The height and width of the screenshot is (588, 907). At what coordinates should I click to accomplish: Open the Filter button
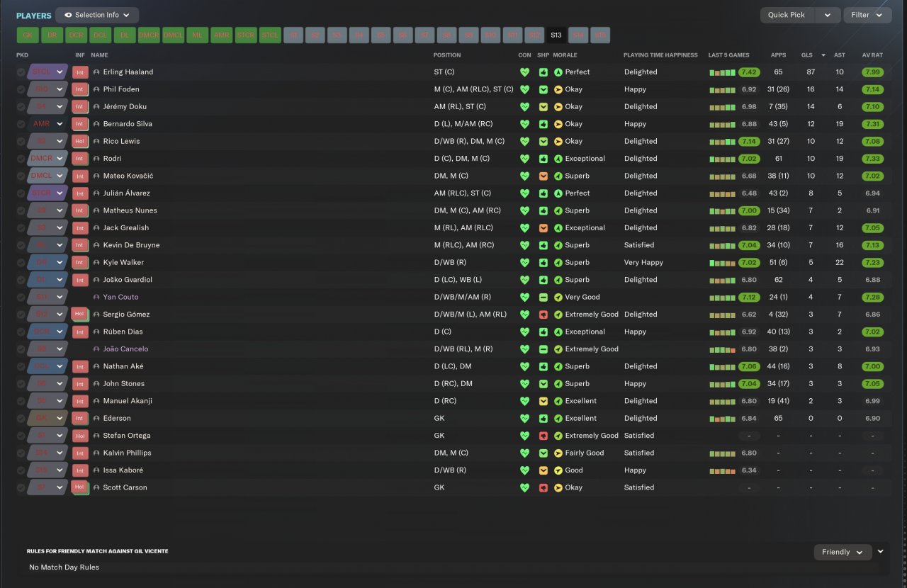pos(867,15)
